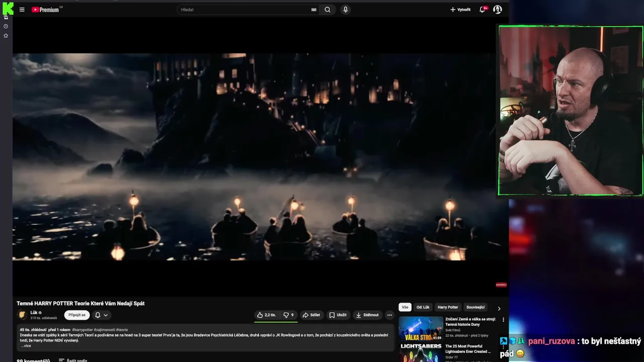Open the Lůk channel avatar
The image size is (644, 362).
(x=22, y=315)
